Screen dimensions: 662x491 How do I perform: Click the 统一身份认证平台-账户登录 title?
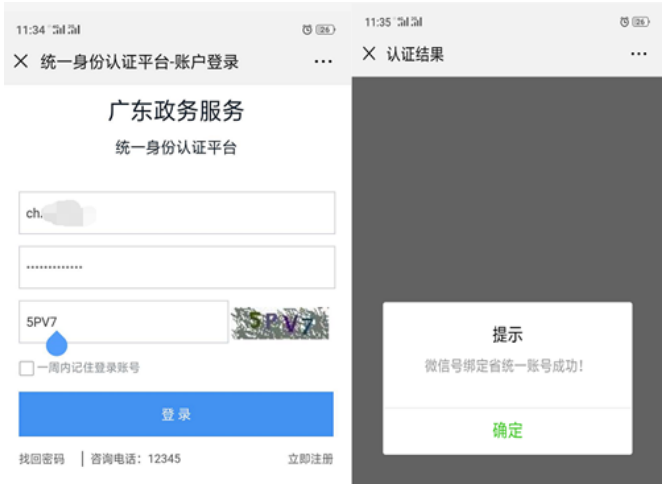140,62
